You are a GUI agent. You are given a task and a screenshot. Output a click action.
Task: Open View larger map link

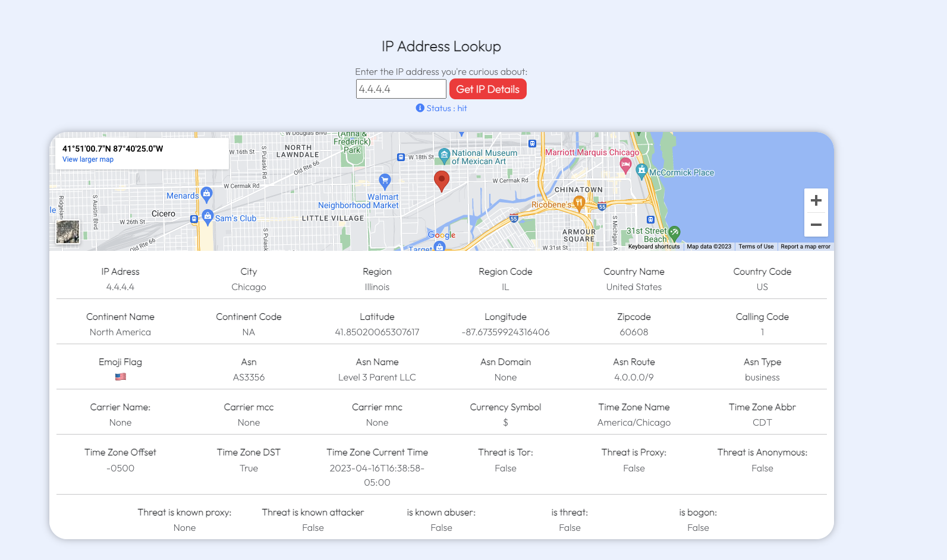coord(88,159)
